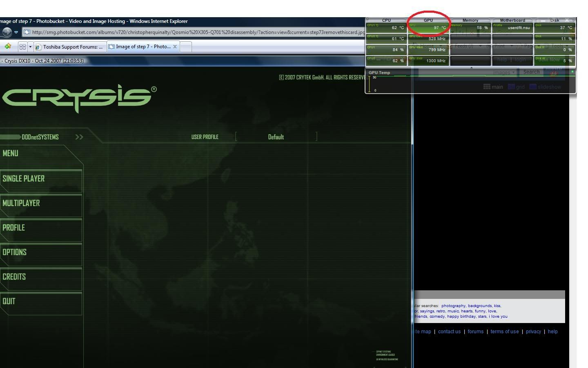This screenshot has width=588, height=368.
Task: Open the 'i love you' popular search link
Action: pos(498,316)
